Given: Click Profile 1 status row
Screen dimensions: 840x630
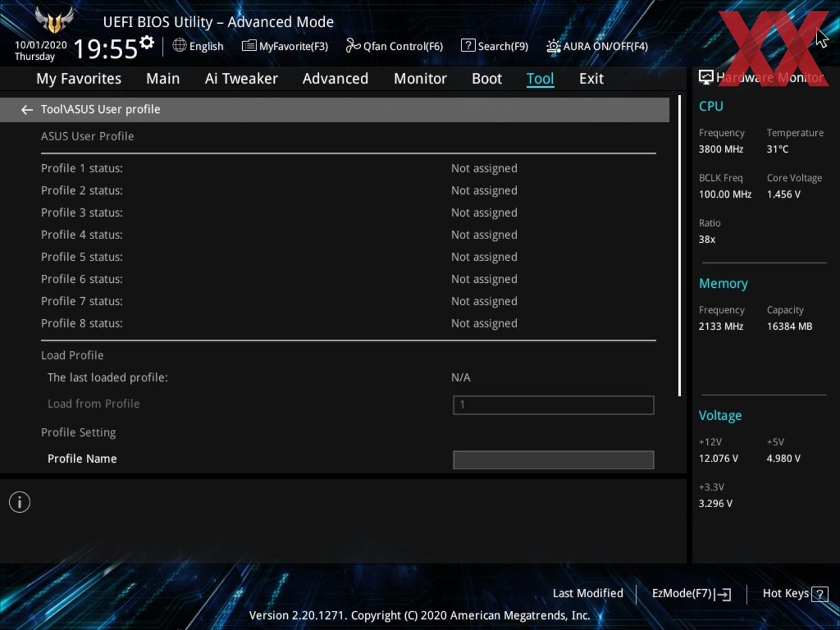Looking at the screenshot, I should click(348, 168).
